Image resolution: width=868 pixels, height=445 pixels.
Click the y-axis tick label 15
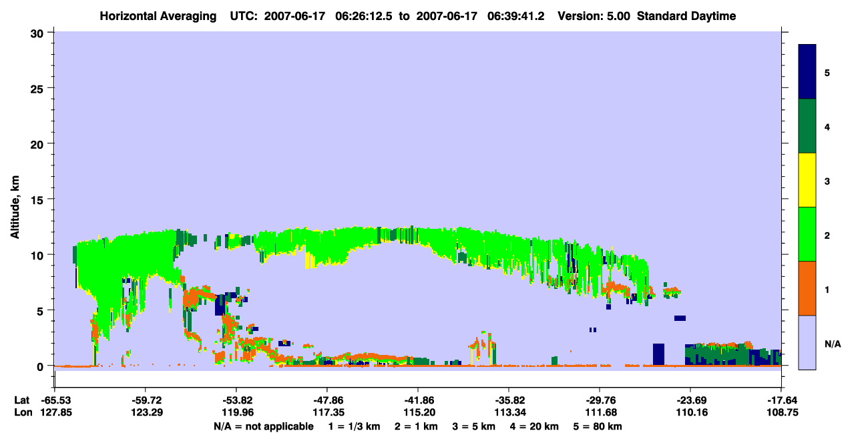click(39, 199)
